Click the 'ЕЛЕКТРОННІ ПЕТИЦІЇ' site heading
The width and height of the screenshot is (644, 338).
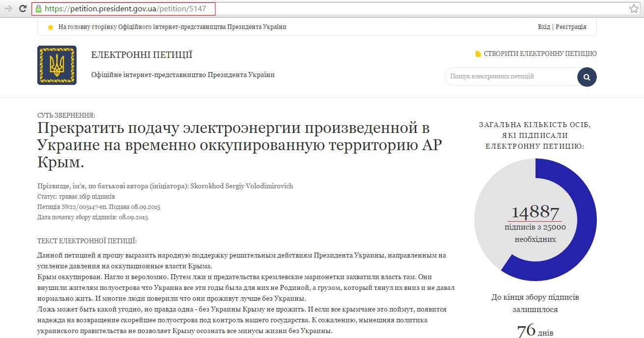tap(142, 55)
